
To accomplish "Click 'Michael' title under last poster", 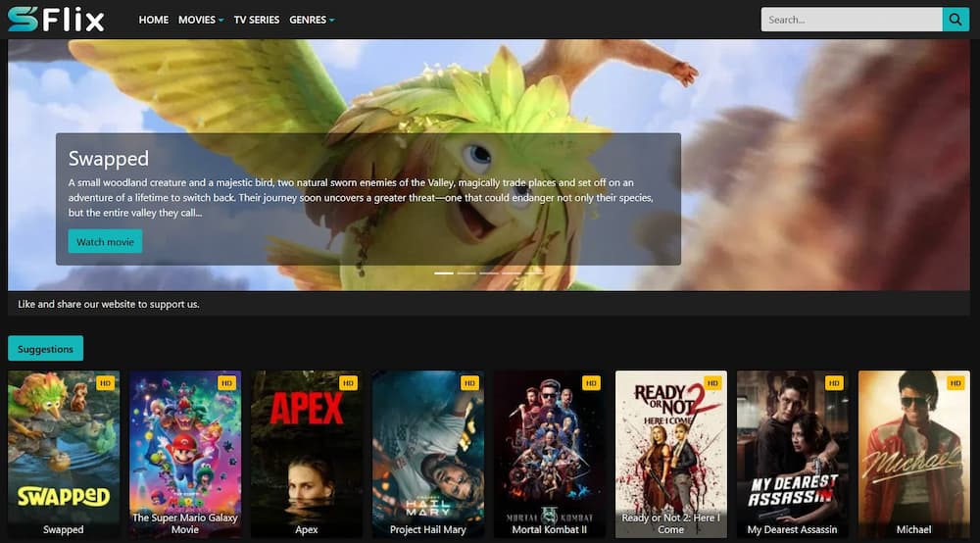I will click(913, 529).
